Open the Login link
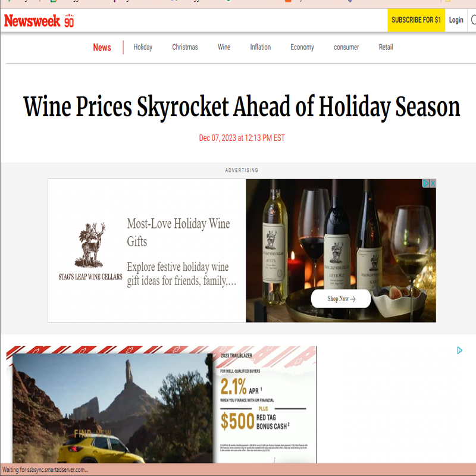 (x=456, y=20)
